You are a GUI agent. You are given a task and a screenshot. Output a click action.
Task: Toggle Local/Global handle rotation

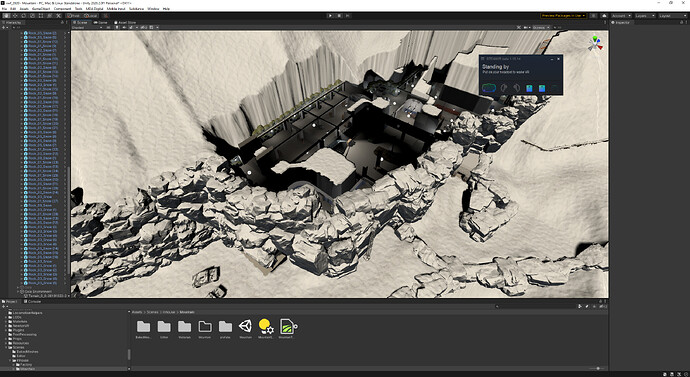[91, 15]
